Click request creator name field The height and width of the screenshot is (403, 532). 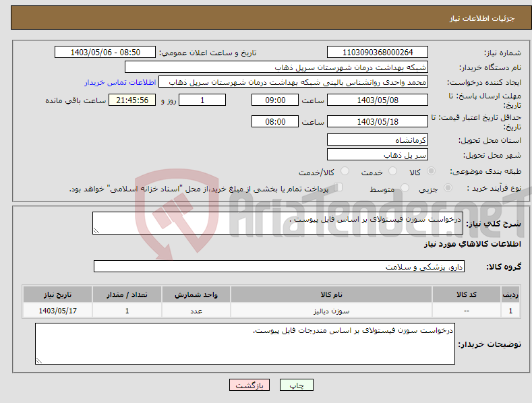(293, 82)
